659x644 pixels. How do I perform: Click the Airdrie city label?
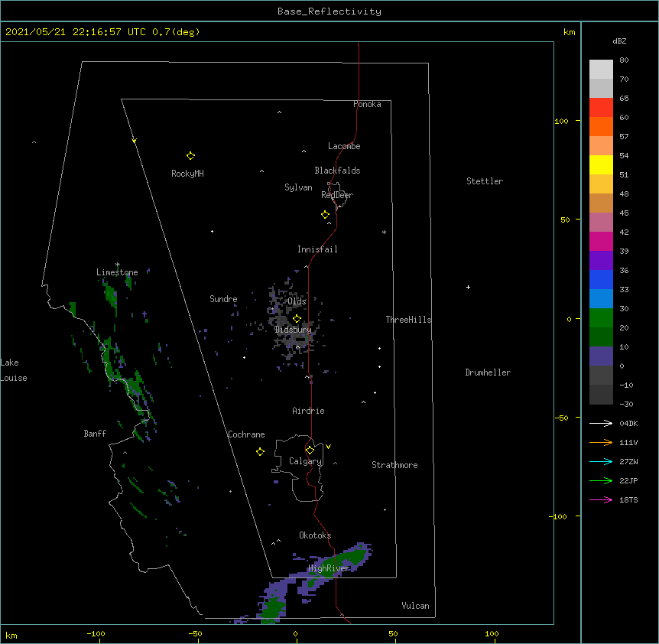309,411
